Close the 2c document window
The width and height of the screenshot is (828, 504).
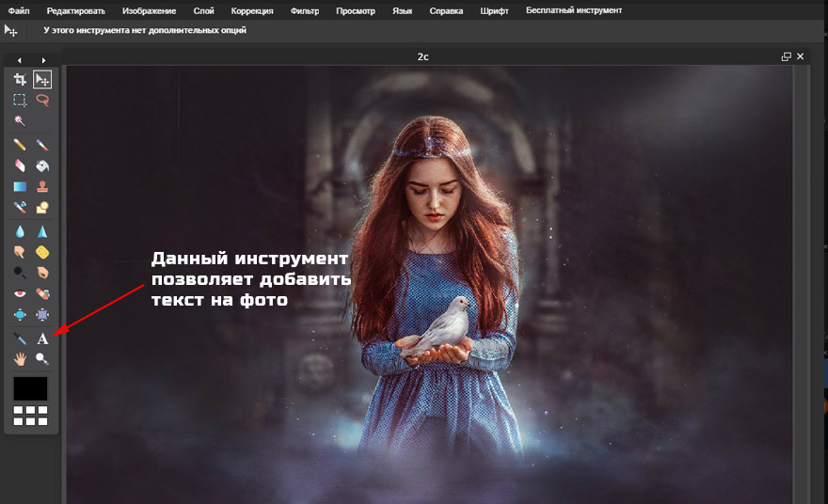(801, 56)
